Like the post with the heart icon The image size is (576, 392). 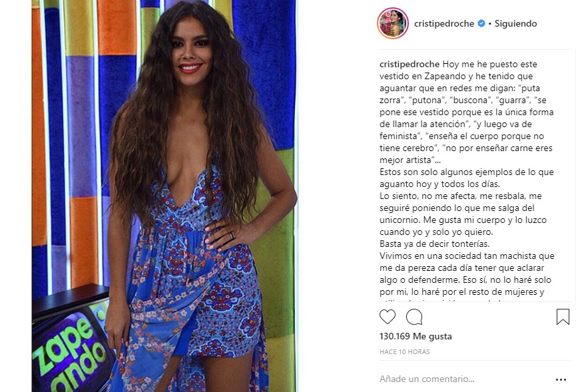coord(387,317)
